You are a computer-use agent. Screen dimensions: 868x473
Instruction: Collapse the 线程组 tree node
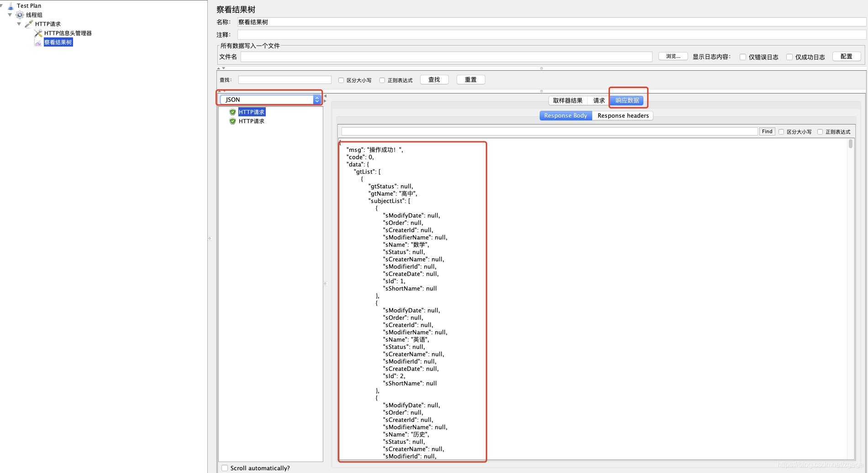tap(10, 15)
